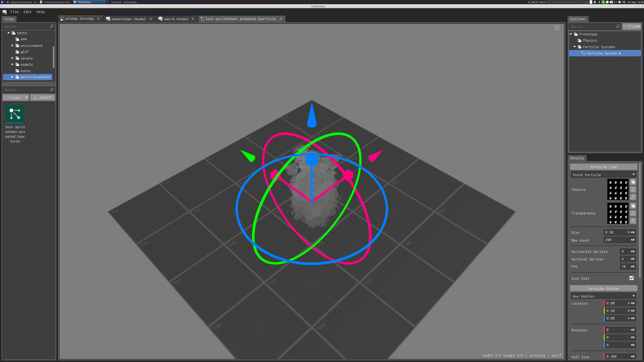Delete transparency texture with trash icon

pyautogui.click(x=633, y=213)
